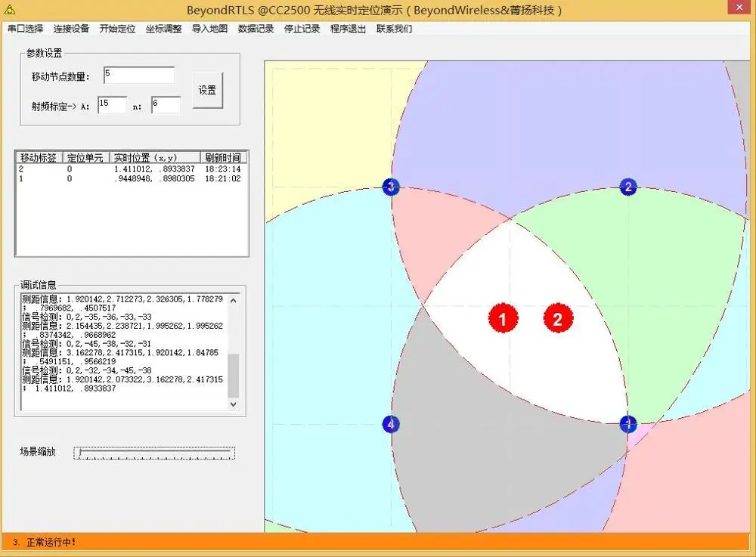Focus the 移动节点数量 input field
This screenshot has height=557, width=756.
139,76
